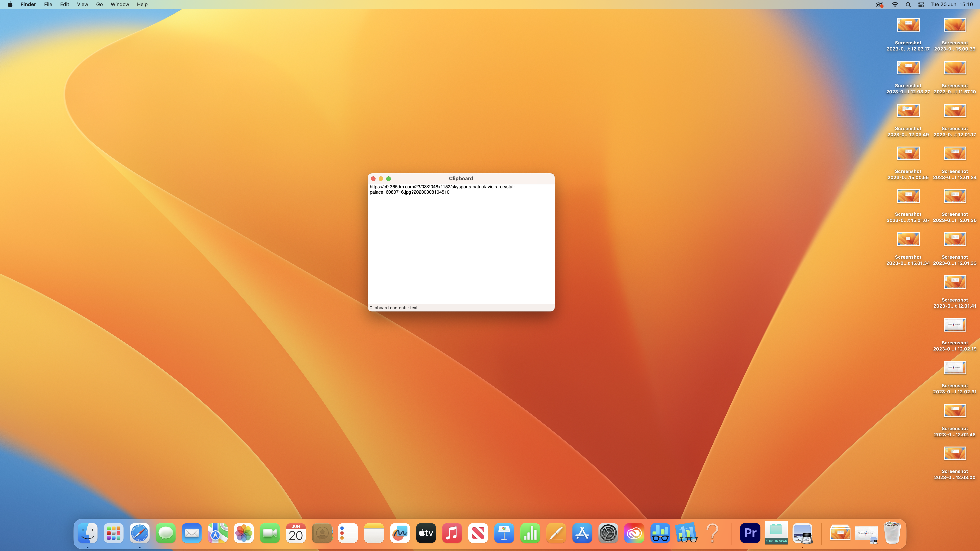
Task: Open Apple News in the Dock
Action: pos(478,533)
